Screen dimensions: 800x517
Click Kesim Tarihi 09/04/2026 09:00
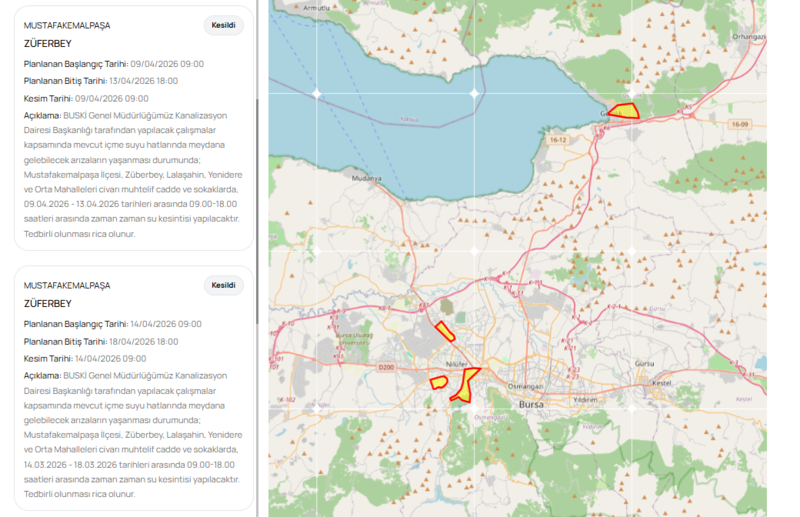coord(112,99)
